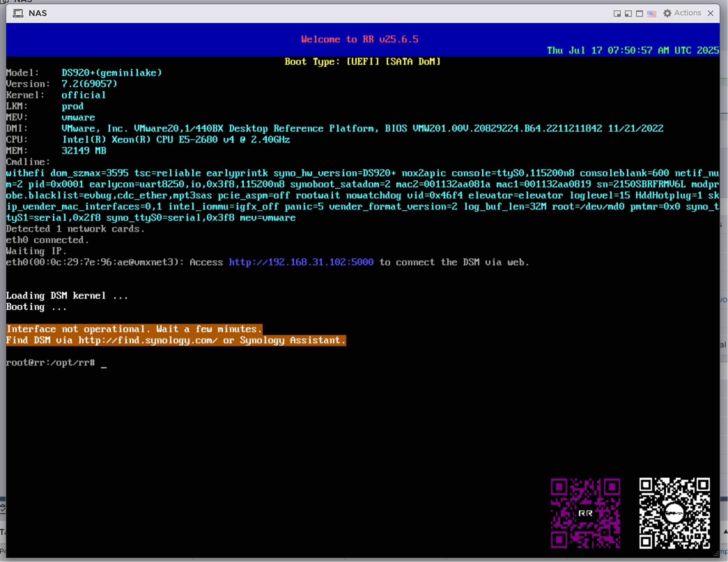This screenshot has height=562, width=728.
Task: Open the US flag keyboard layout selector
Action: point(651,14)
